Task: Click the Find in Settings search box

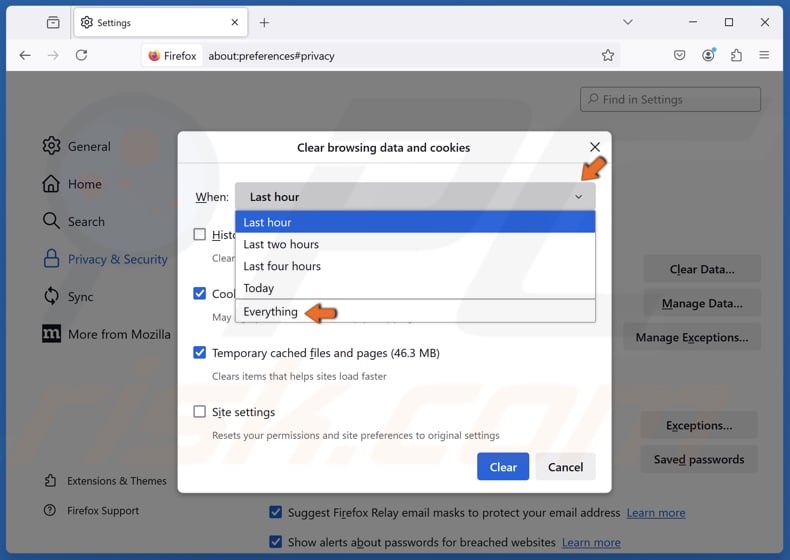Action: click(x=670, y=99)
